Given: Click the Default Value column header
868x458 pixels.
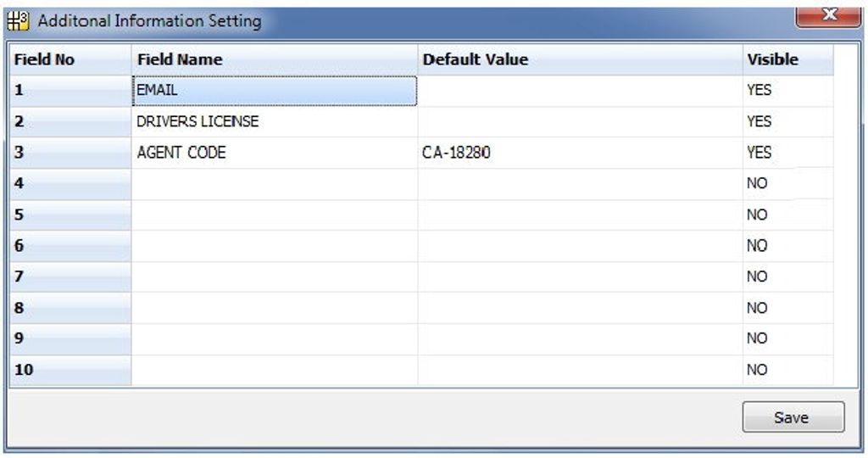Looking at the screenshot, I should tap(580, 59).
